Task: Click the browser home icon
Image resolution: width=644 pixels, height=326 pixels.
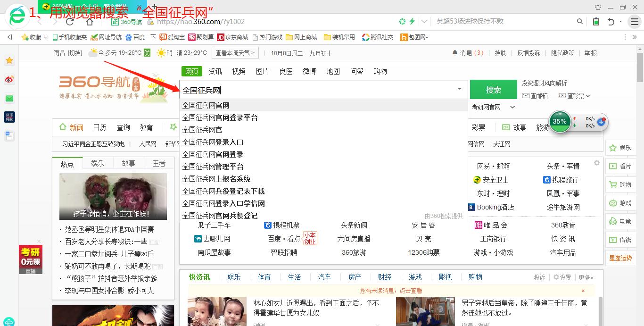Action: [90, 22]
